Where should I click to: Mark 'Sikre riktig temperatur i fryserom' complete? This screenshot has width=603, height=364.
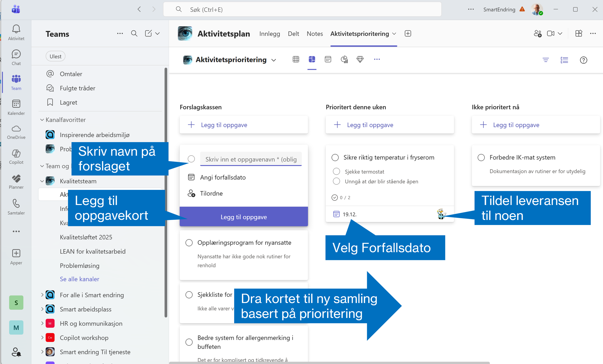tap(335, 158)
